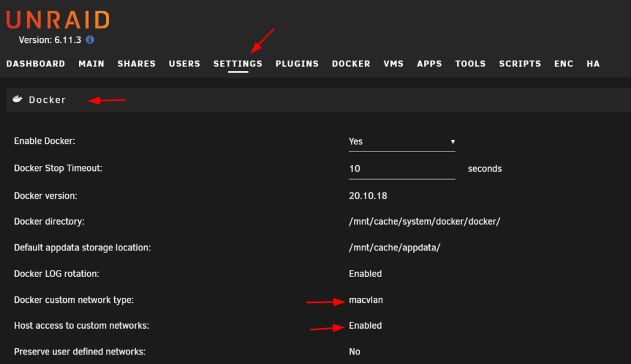Click the Preserve user defined networks No value
The width and height of the screenshot is (631, 364).
(355, 352)
